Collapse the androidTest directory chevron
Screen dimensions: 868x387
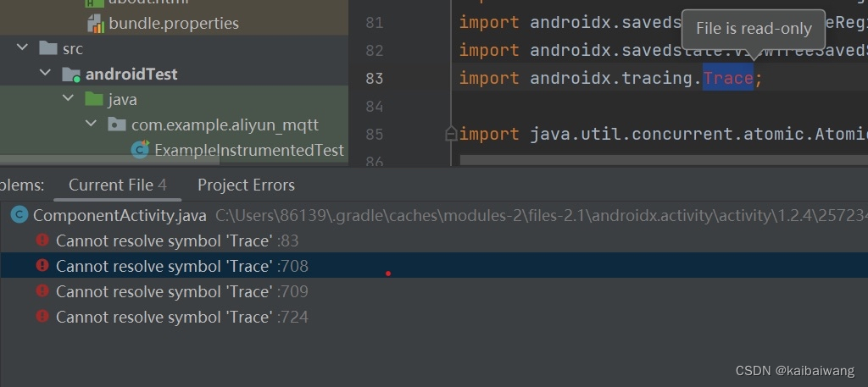(x=46, y=75)
